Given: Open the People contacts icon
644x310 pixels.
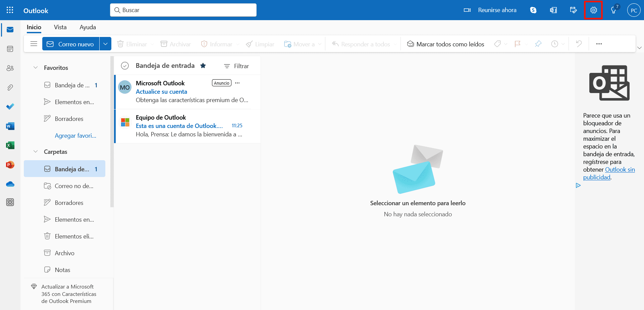Looking at the screenshot, I should pos(10,68).
